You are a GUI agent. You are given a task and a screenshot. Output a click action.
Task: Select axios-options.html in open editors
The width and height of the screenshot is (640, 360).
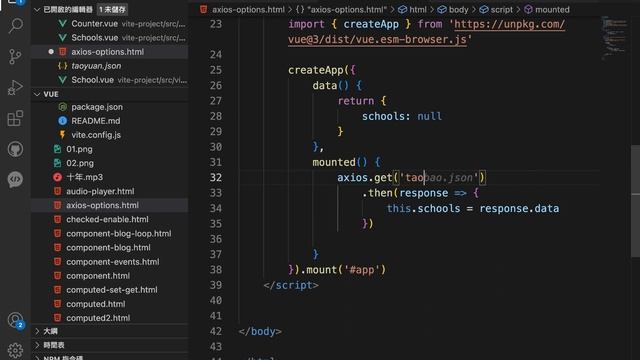[x=109, y=52]
